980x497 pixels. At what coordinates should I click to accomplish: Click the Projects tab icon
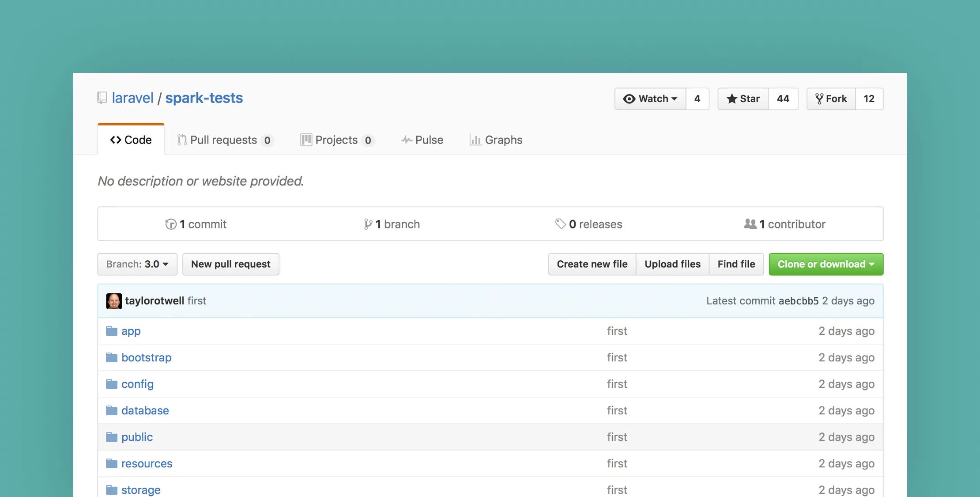pyautogui.click(x=304, y=139)
